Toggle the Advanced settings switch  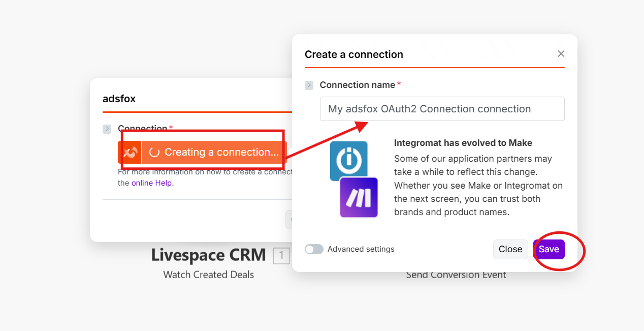[314, 249]
